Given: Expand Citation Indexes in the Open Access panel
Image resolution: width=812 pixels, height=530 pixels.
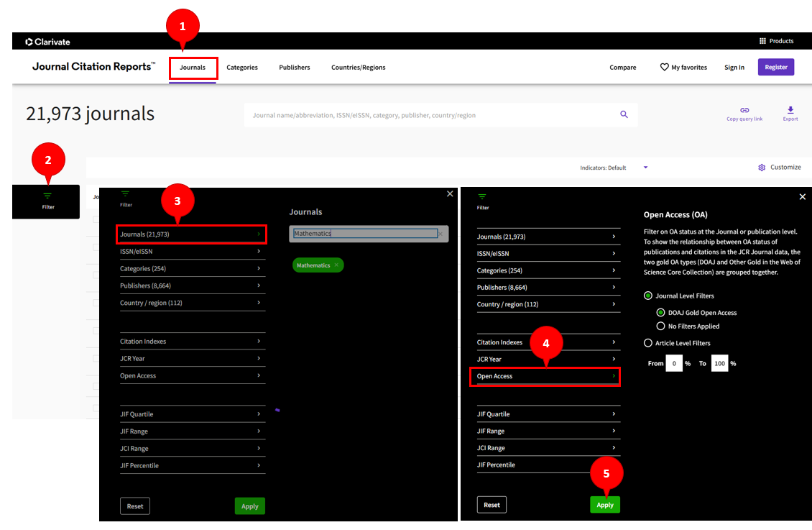Looking at the screenshot, I should [548, 342].
